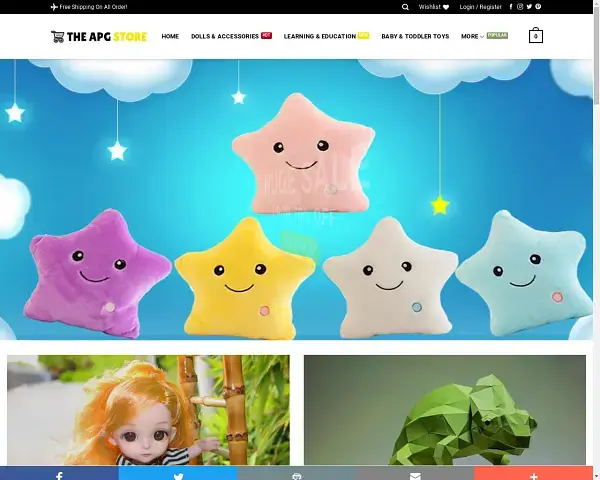Share via Facebook in bottom share bar
The image size is (600, 480).
[59, 474]
